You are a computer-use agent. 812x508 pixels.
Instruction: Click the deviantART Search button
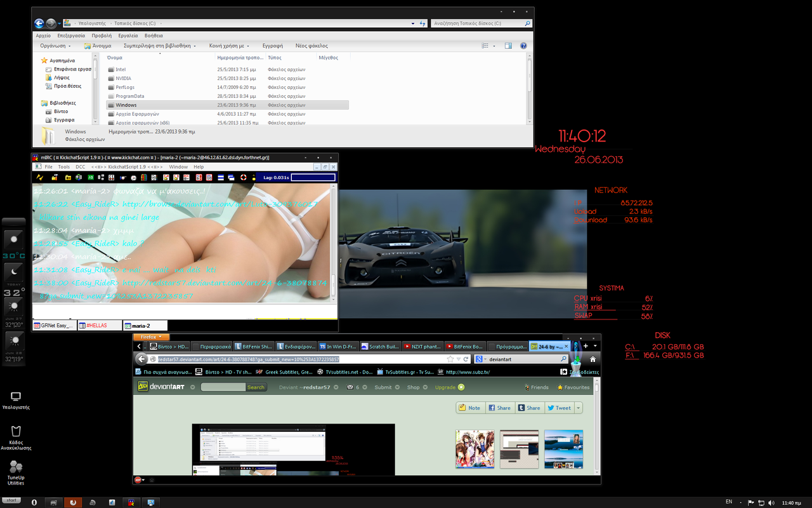tap(256, 387)
